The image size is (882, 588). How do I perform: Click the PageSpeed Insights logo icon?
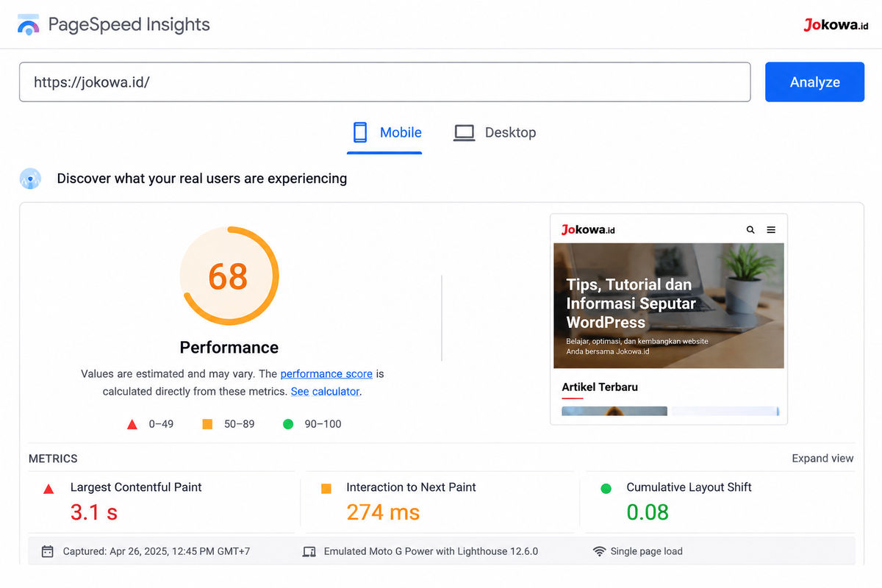[x=29, y=25]
